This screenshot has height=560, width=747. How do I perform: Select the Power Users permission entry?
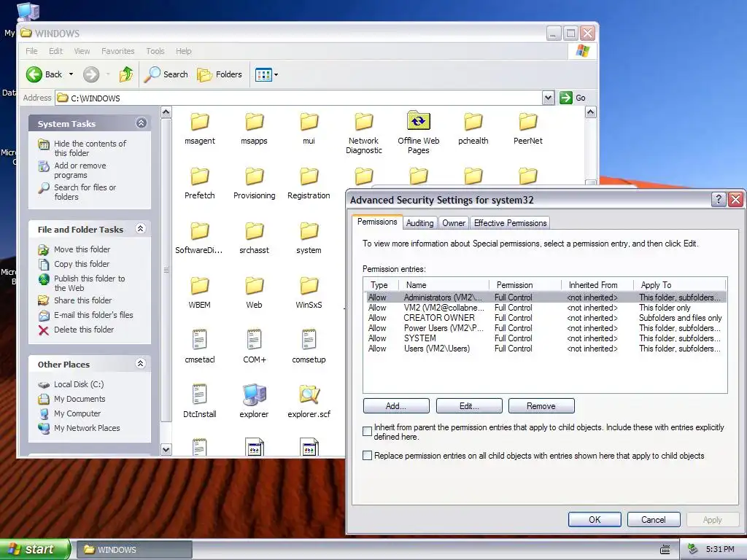tap(545, 328)
